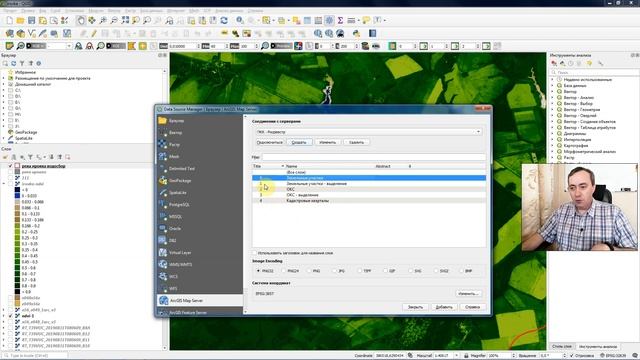Select the JPG image encoding
The width and height of the screenshot is (640, 360).
(x=339, y=271)
